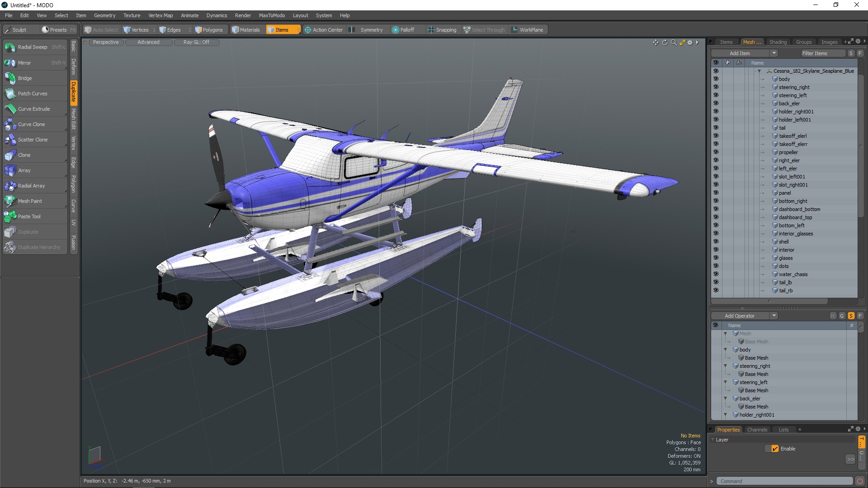
Task: Uncheck the Enable checkbox
Action: [x=775, y=449]
